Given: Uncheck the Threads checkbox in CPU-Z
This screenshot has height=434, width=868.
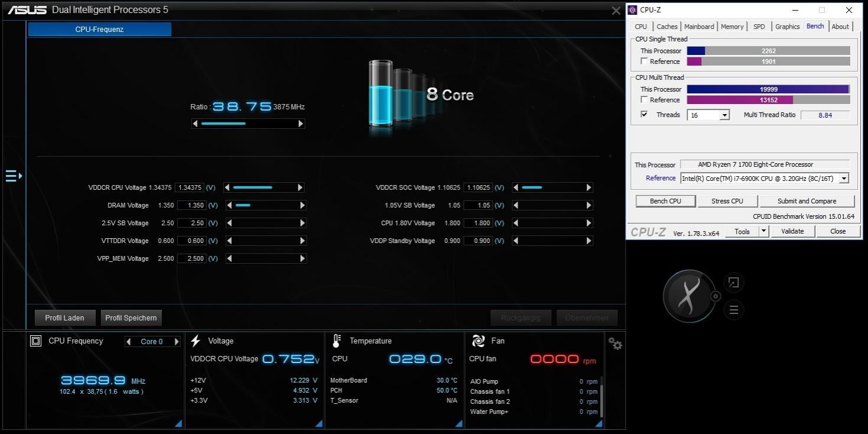Looking at the screenshot, I should 644,115.
